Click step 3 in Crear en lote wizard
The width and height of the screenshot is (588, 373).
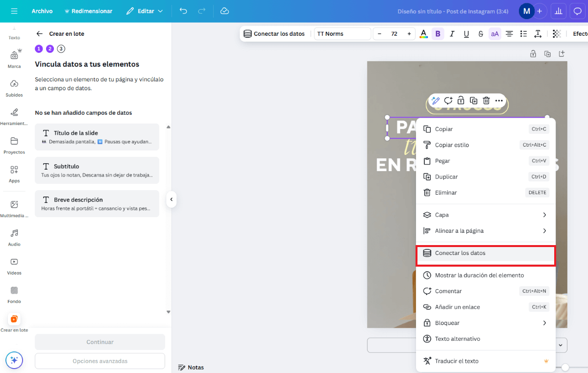click(x=61, y=49)
